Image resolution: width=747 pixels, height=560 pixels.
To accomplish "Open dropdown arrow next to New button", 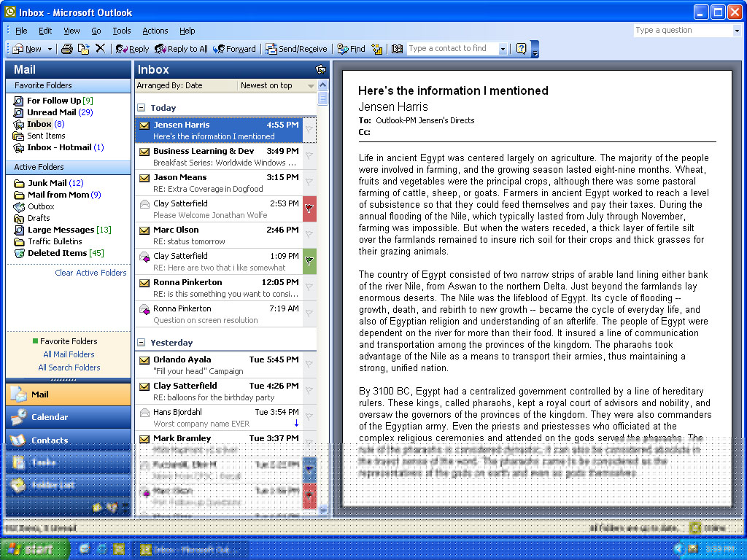I will (x=50, y=49).
